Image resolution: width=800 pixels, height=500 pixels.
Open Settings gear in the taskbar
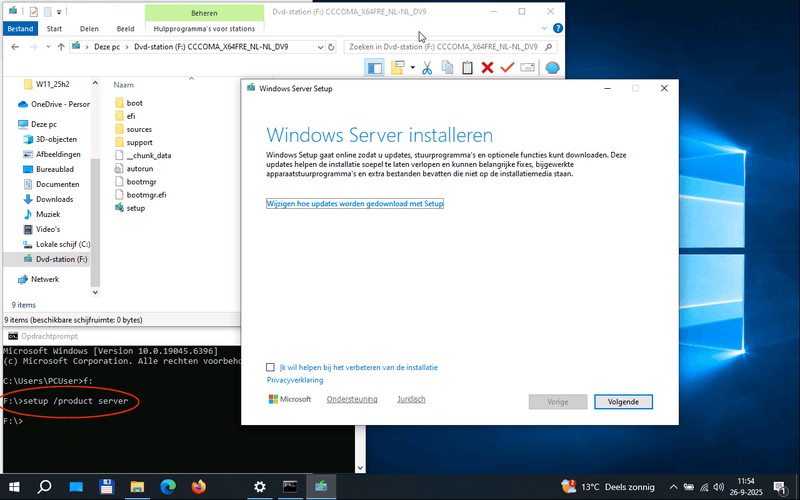(x=260, y=487)
